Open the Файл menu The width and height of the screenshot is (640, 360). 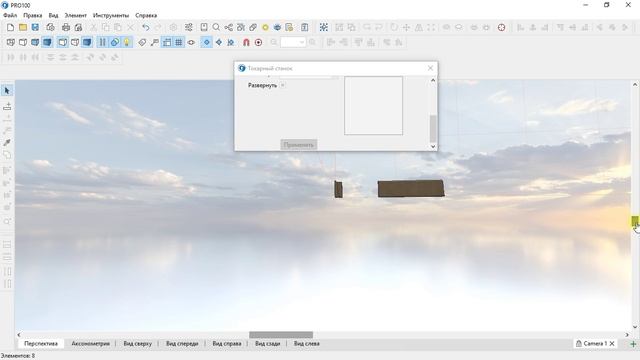tap(10, 16)
